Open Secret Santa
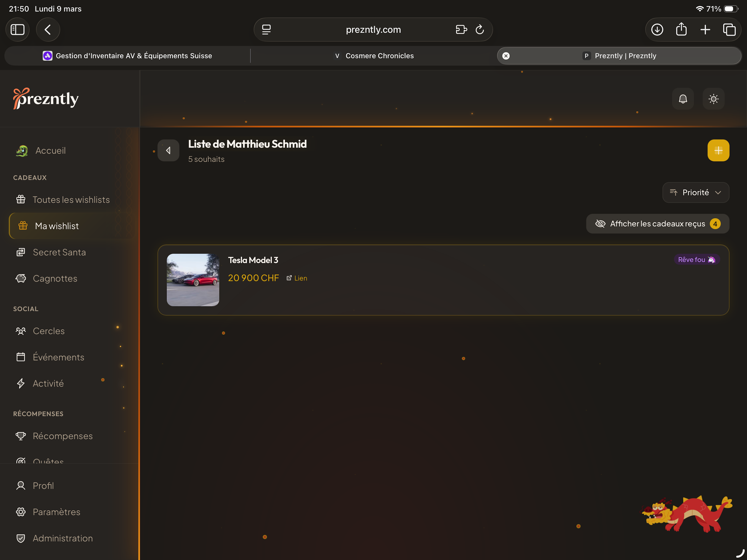The image size is (747, 560). (69, 252)
